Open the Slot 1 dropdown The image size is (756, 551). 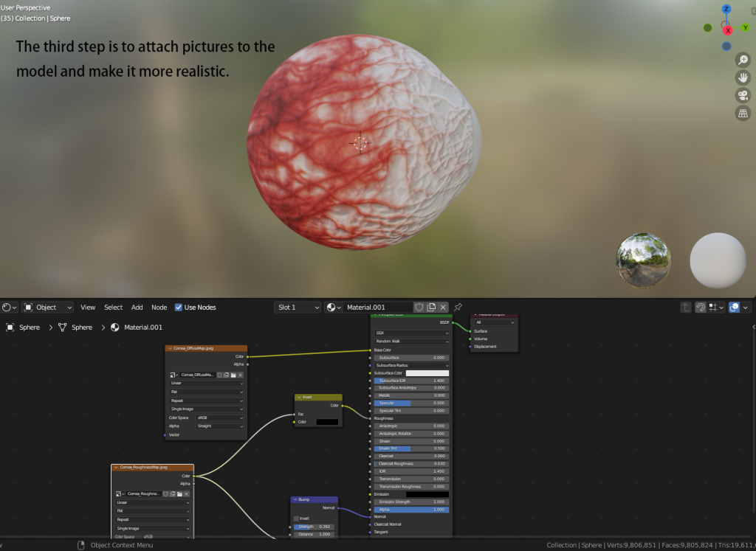coord(298,308)
